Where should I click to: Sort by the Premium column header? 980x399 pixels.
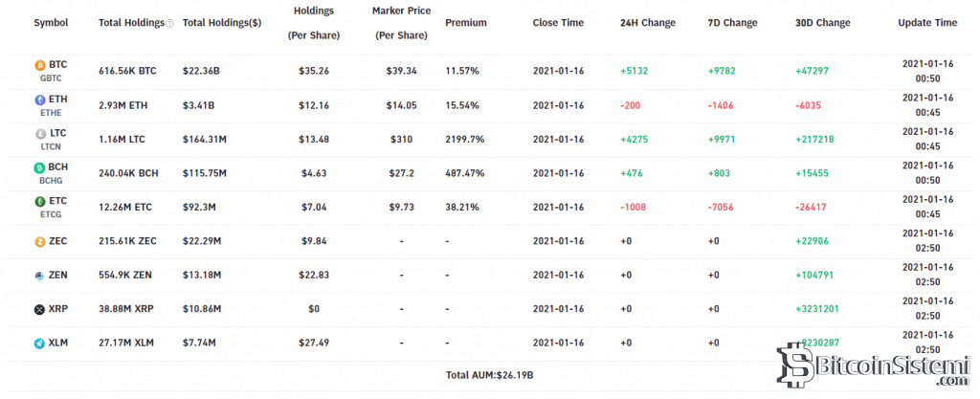click(466, 22)
